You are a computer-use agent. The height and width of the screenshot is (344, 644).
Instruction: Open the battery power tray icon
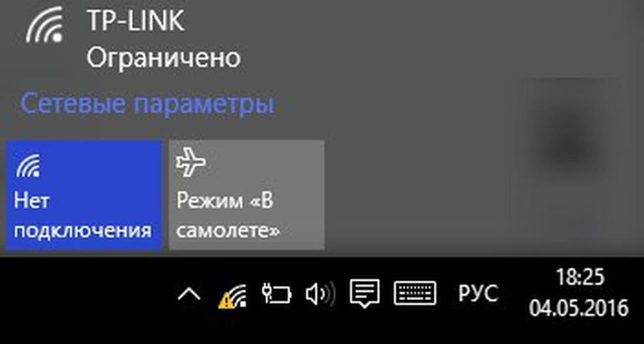pos(277,294)
